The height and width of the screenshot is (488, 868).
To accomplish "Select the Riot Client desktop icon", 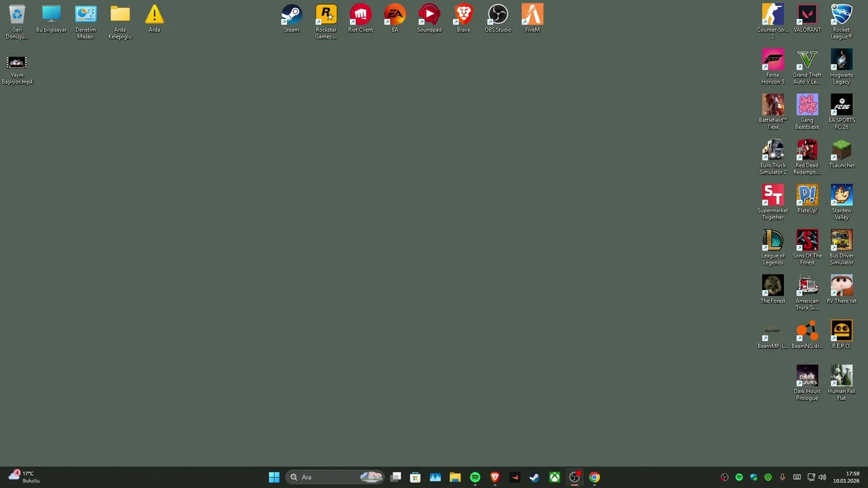I will 361,18.
